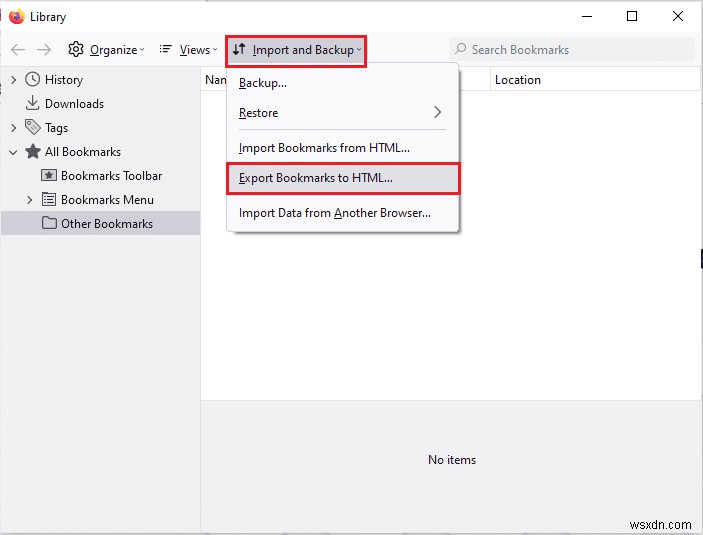Open the Restore submenu arrow
Image resolution: width=703 pixels, height=535 pixels.
pos(438,112)
